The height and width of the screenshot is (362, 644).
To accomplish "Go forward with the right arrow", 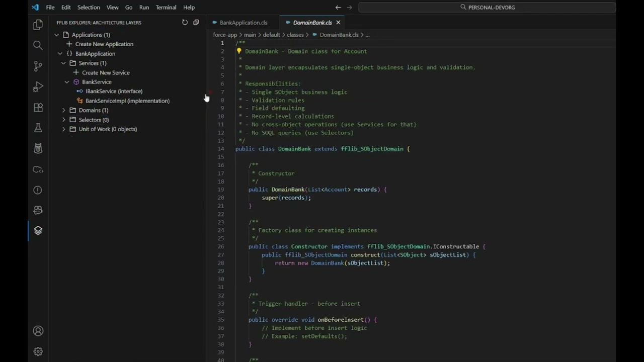I will 350,8.
